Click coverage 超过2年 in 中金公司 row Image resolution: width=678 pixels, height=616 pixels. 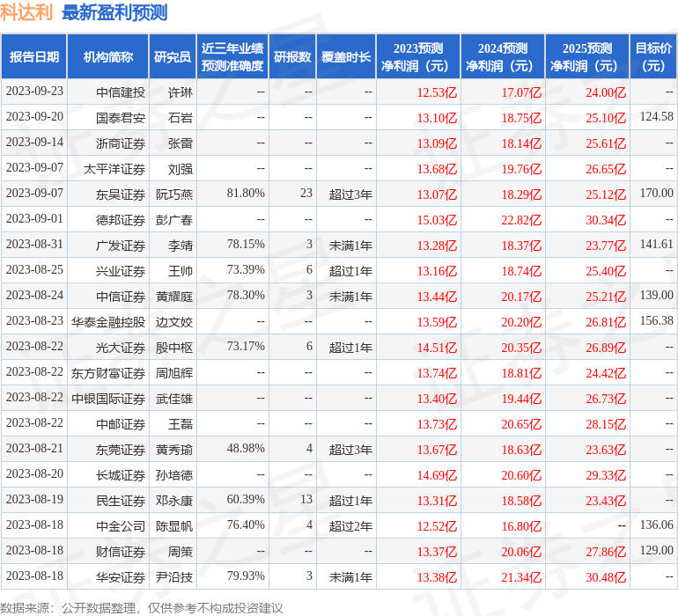point(350,526)
